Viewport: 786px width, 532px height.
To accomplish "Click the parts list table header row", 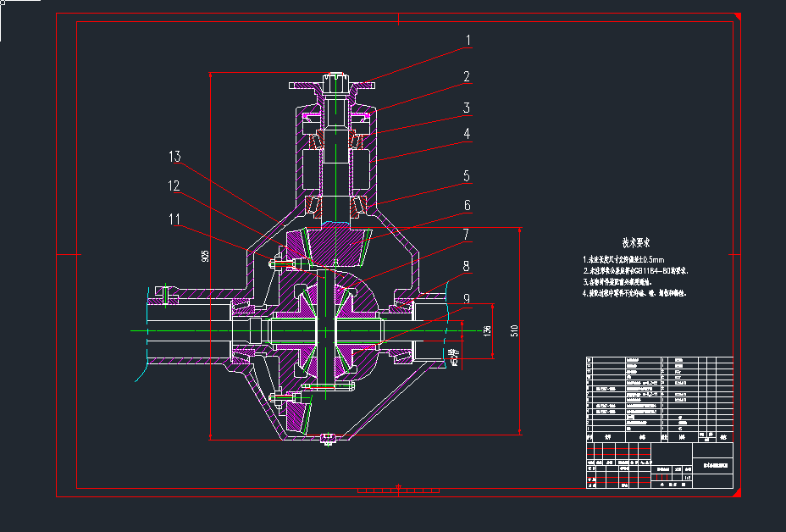I will pos(658,437).
